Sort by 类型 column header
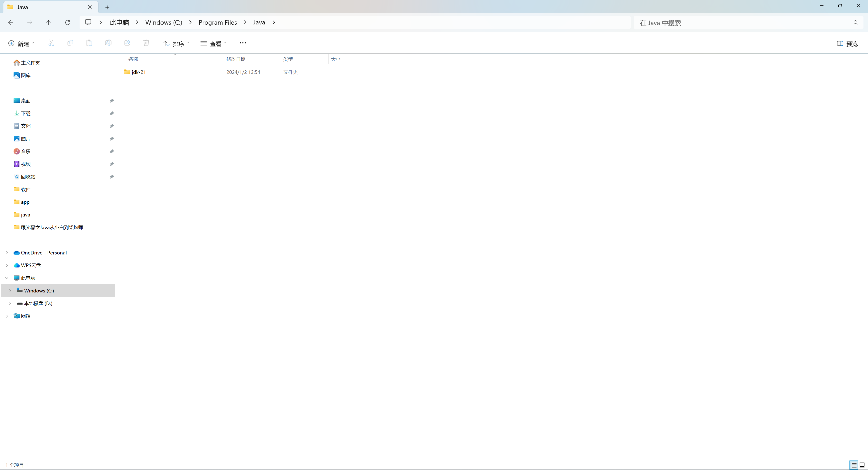868x470 pixels. 288,59
